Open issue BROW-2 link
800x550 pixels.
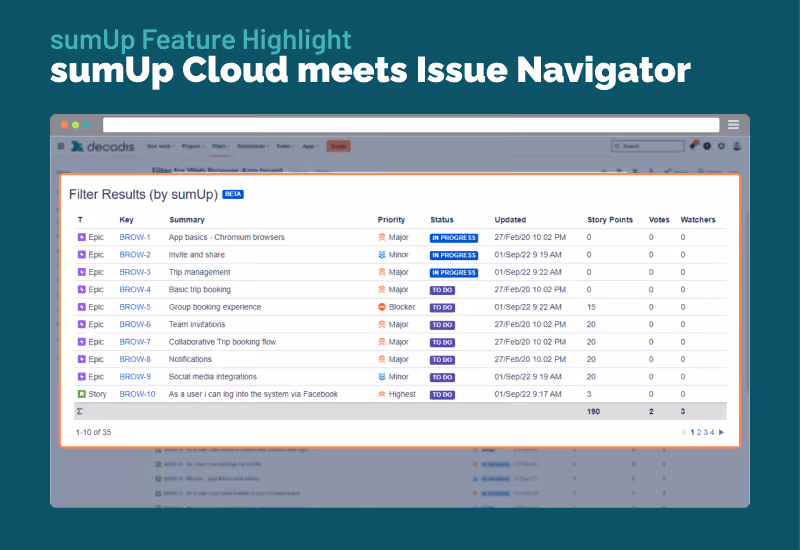tap(135, 255)
